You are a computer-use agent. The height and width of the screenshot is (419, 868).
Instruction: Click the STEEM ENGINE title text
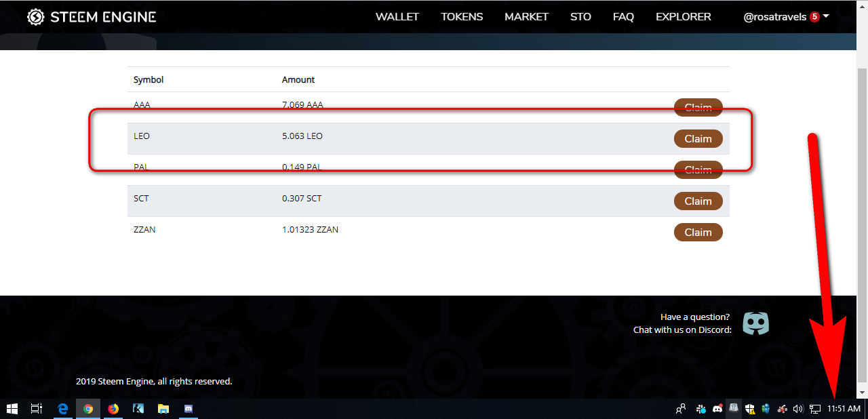click(x=102, y=17)
